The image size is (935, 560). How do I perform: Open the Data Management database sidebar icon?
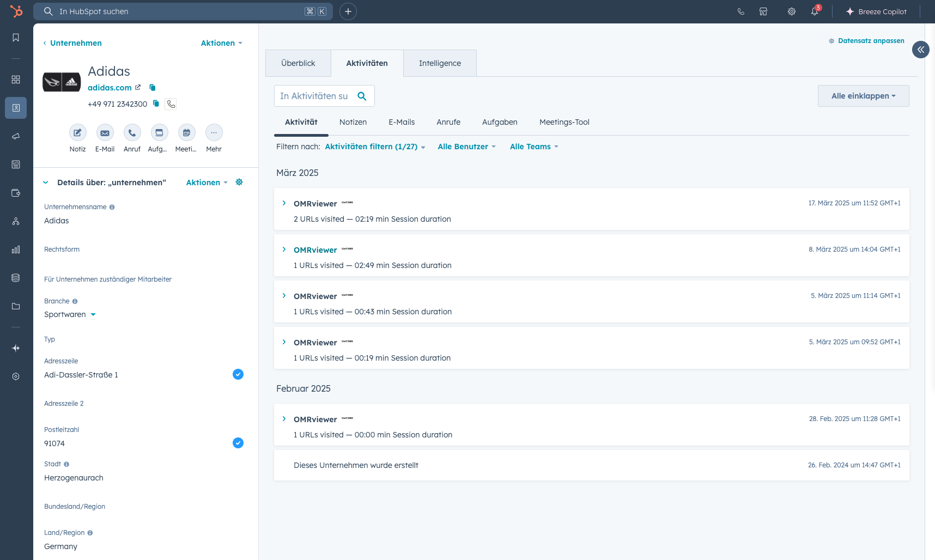coord(16,277)
